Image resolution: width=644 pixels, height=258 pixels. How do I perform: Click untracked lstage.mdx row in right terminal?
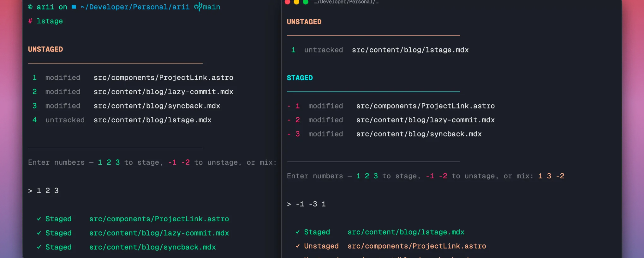380,50
